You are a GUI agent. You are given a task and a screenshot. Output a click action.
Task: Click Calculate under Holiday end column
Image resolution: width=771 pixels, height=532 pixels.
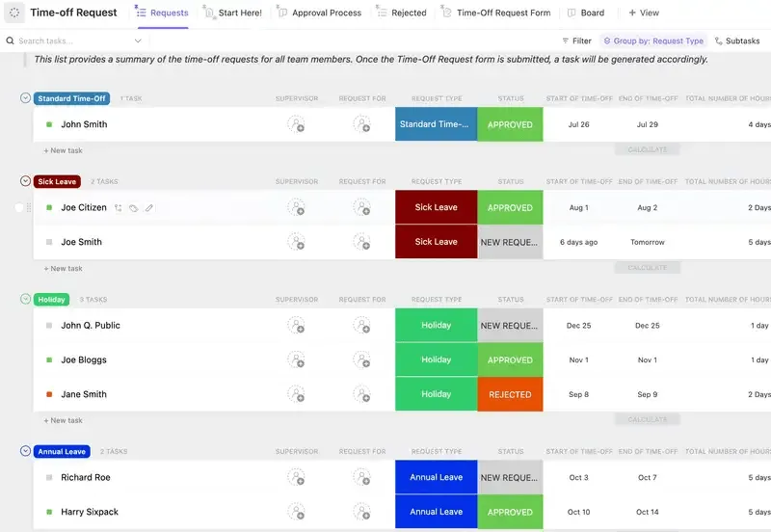coord(647,419)
